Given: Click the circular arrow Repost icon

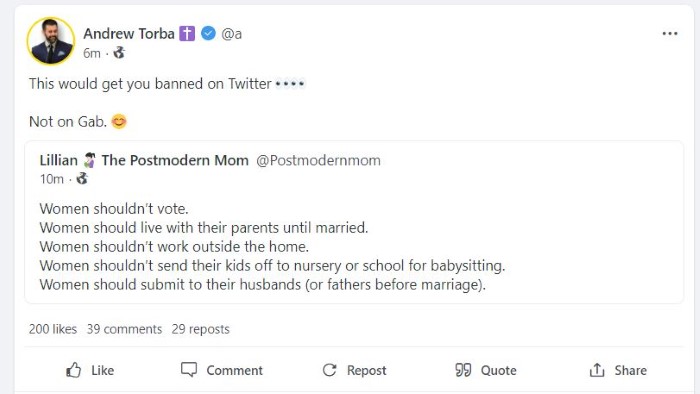Looking at the screenshot, I should coord(329,370).
